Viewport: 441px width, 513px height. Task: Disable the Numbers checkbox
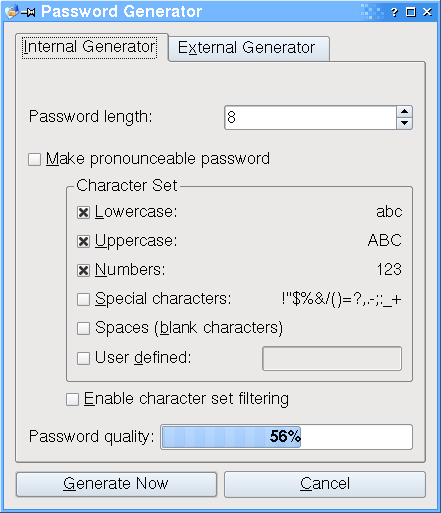click(83, 270)
